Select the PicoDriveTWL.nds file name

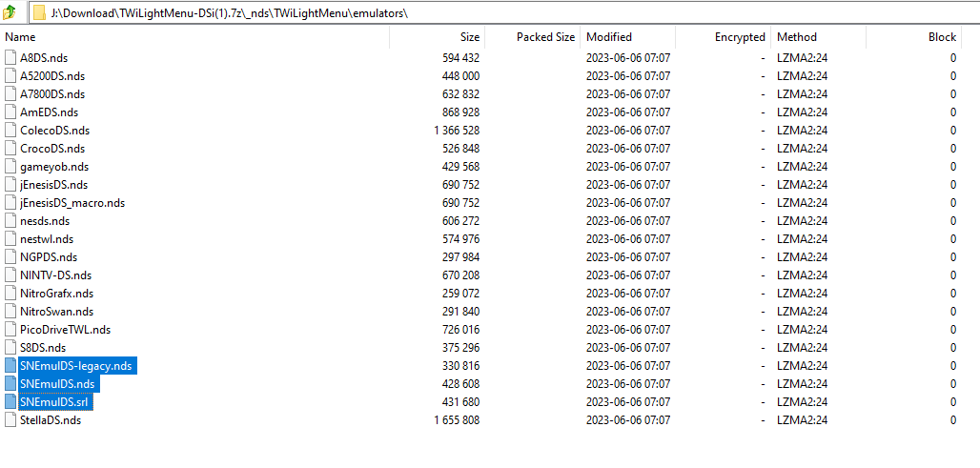click(x=65, y=330)
